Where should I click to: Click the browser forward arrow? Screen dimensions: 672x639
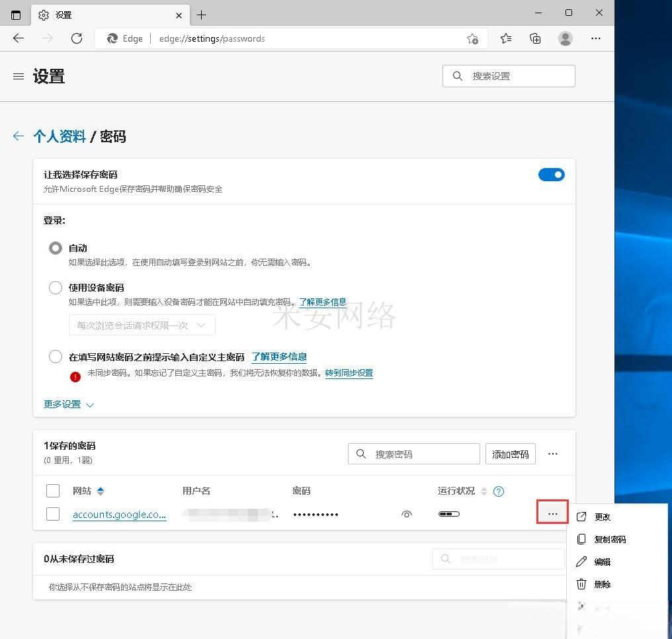tap(48, 38)
